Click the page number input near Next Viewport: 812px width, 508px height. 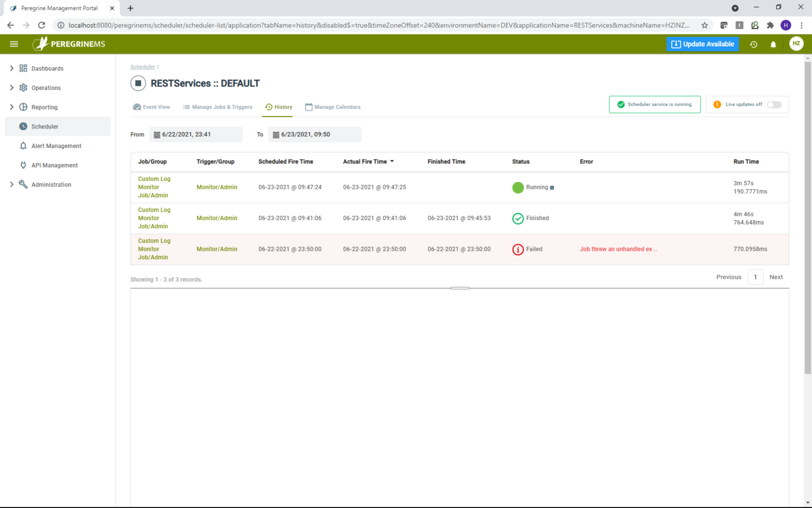point(755,277)
